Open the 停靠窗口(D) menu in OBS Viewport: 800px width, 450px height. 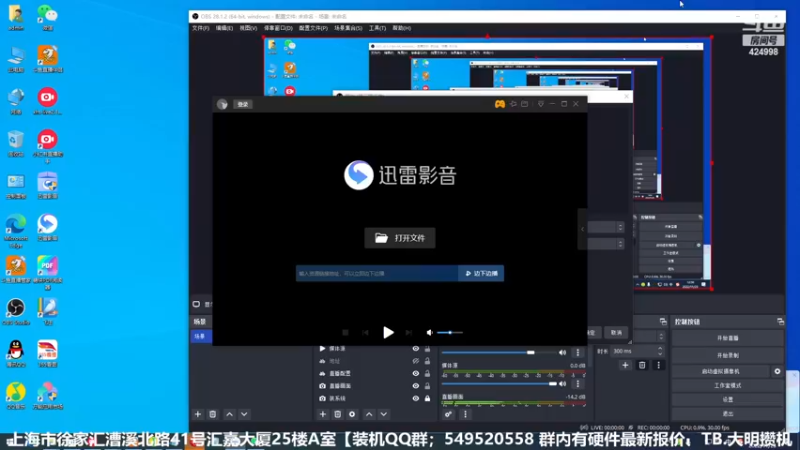pos(278,28)
